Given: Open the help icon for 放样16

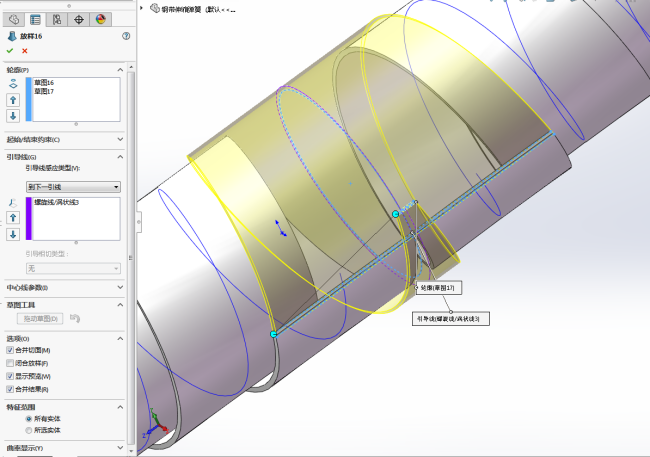Looking at the screenshot, I should point(126,36).
